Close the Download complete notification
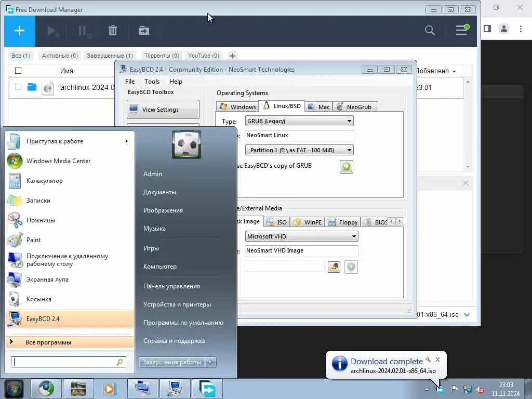The width and height of the screenshot is (532, 399). pyautogui.click(x=437, y=360)
